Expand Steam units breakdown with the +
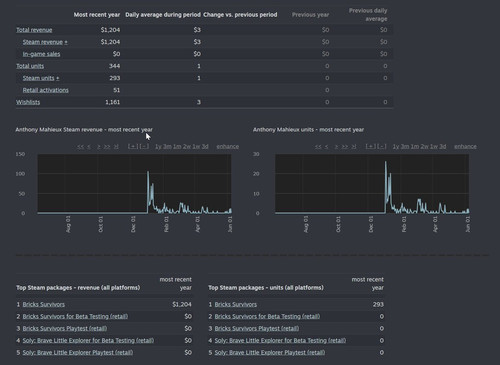 point(57,78)
